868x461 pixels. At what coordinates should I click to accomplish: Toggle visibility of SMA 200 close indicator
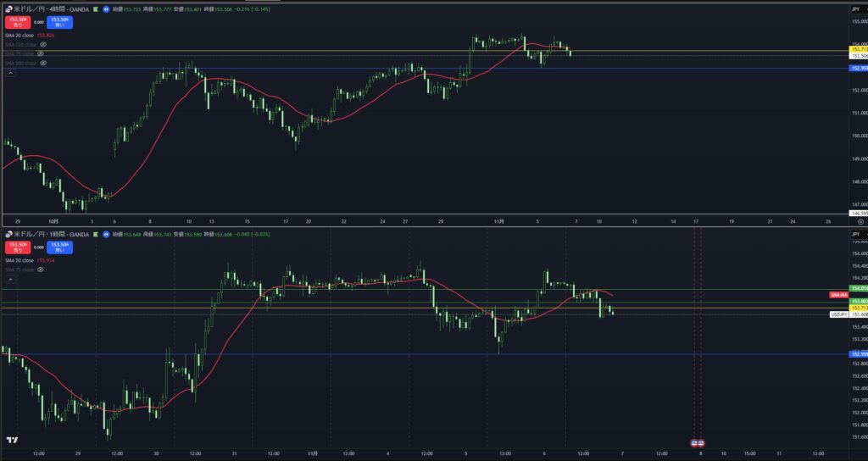point(42,63)
